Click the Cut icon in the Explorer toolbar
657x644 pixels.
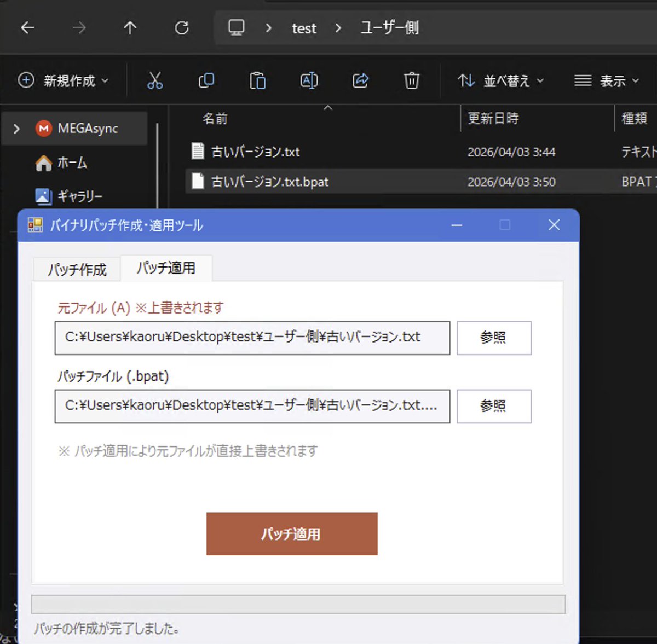tap(155, 80)
